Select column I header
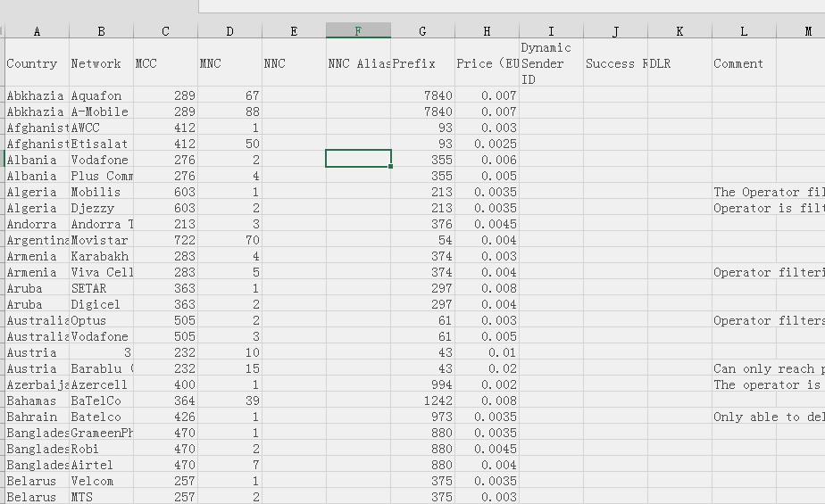825x504 pixels. pyautogui.click(x=551, y=31)
